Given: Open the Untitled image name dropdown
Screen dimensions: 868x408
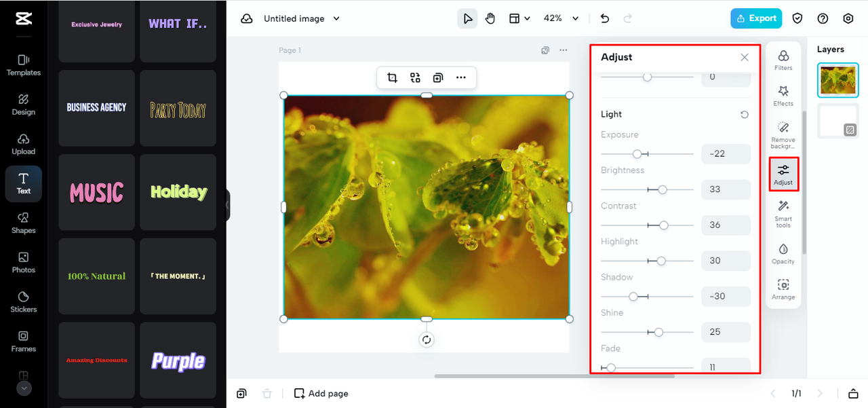Looking at the screenshot, I should pyautogui.click(x=302, y=19).
